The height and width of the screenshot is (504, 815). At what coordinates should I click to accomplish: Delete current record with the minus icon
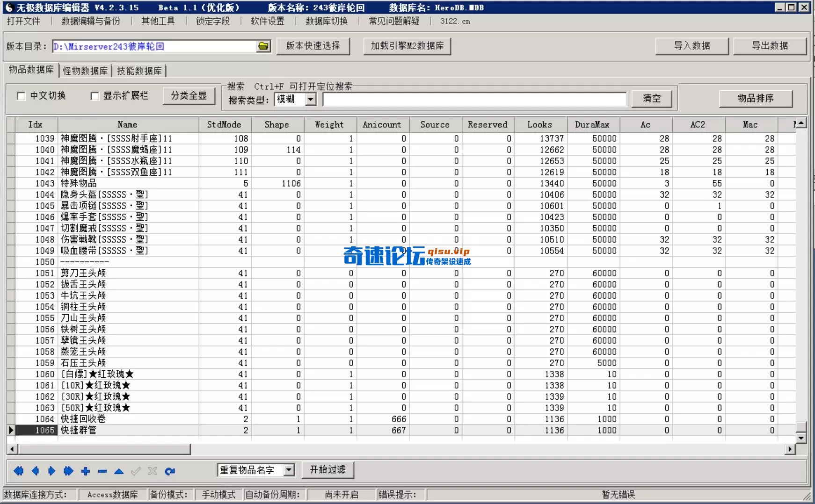point(102,471)
